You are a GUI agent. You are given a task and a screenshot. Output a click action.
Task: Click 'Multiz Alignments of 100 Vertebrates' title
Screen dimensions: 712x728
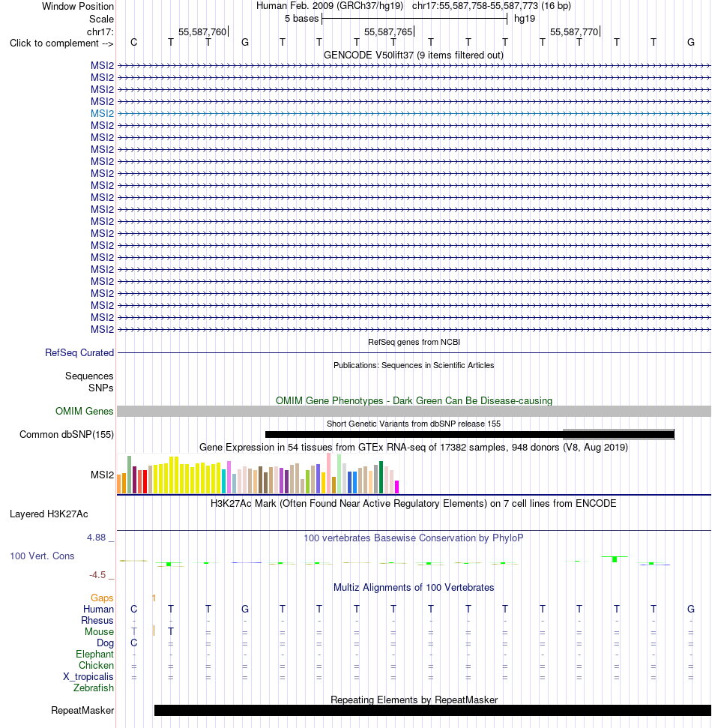414,587
